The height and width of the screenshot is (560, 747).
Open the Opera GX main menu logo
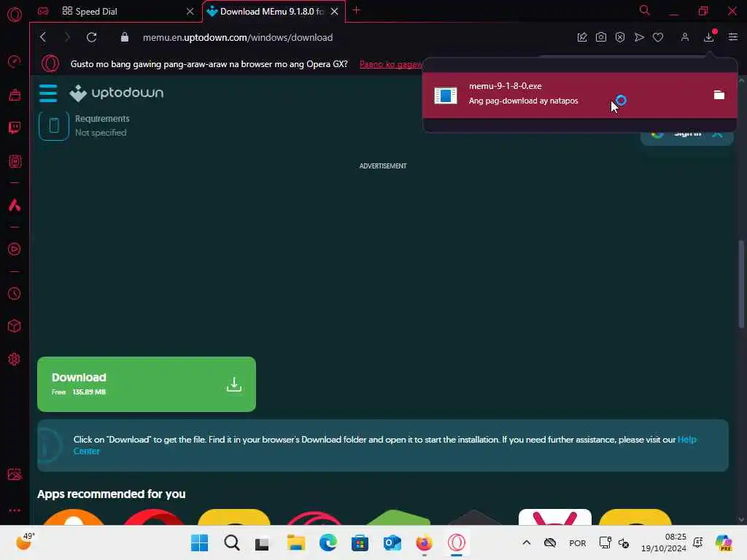[15, 15]
